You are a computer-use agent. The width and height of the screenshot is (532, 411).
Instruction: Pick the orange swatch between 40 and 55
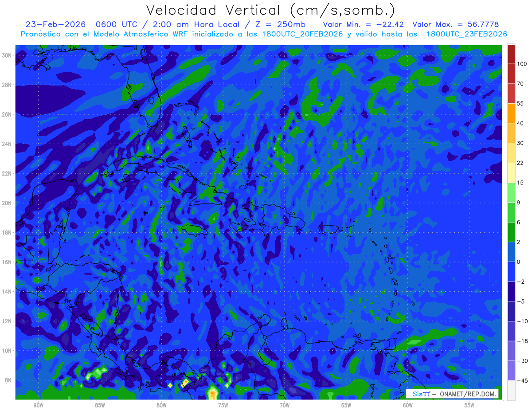[x=511, y=113]
